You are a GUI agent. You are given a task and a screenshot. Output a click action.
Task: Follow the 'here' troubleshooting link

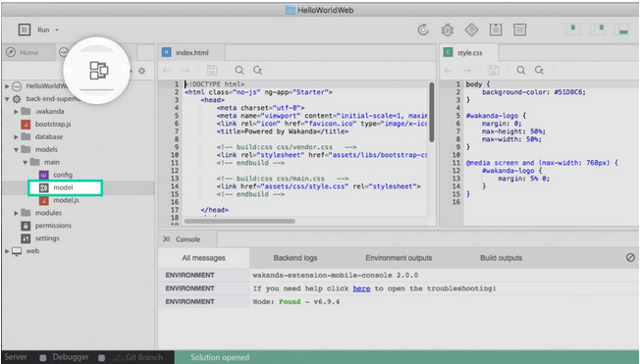(361, 288)
